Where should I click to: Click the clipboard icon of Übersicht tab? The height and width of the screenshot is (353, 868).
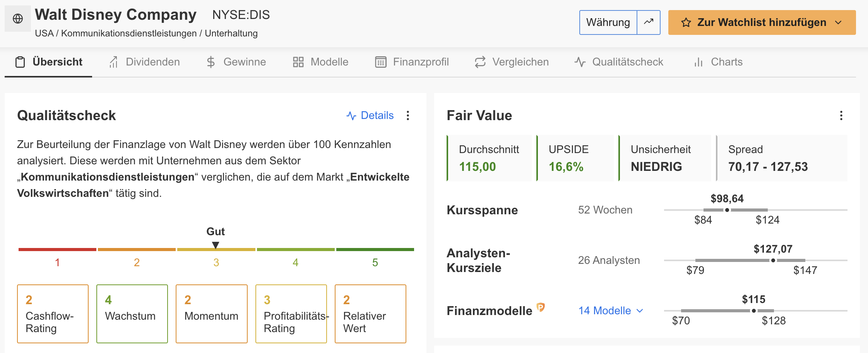20,62
